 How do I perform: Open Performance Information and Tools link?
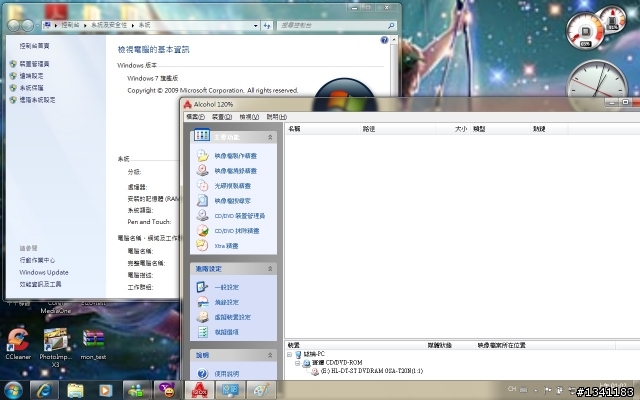point(40,284)
